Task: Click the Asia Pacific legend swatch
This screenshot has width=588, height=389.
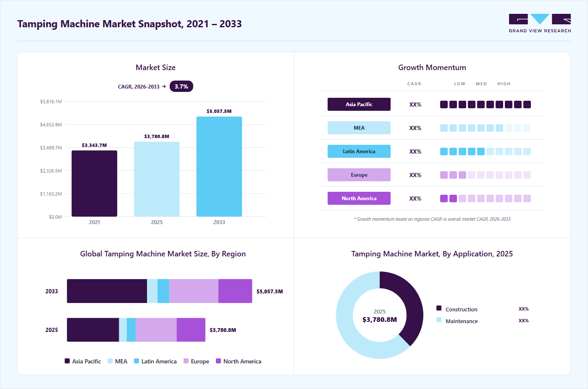Action: pos(67,361)
